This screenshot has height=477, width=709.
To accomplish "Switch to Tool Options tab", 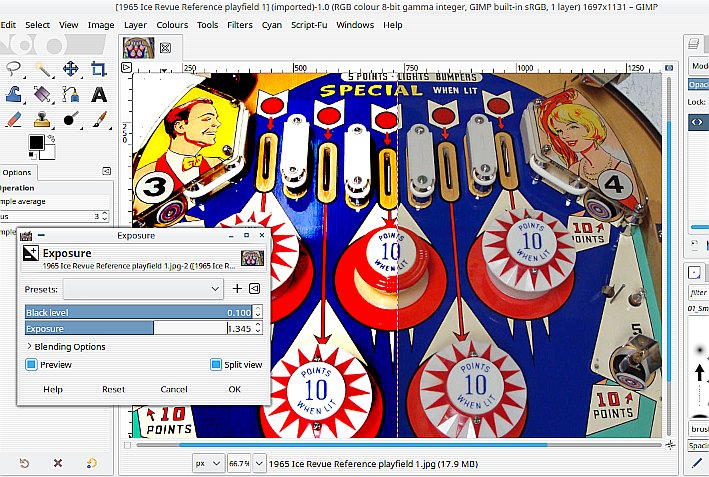I will (17, 172).
